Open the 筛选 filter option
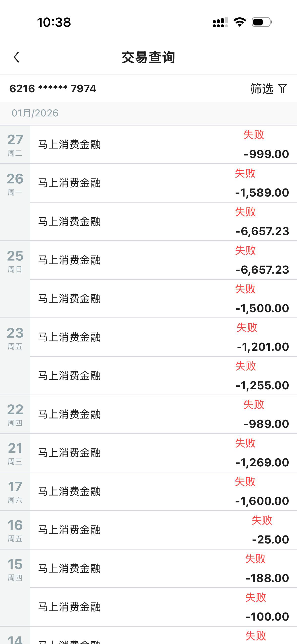Image resolution: width=297 pixels, height=644 pixels. tap(262, 89)
